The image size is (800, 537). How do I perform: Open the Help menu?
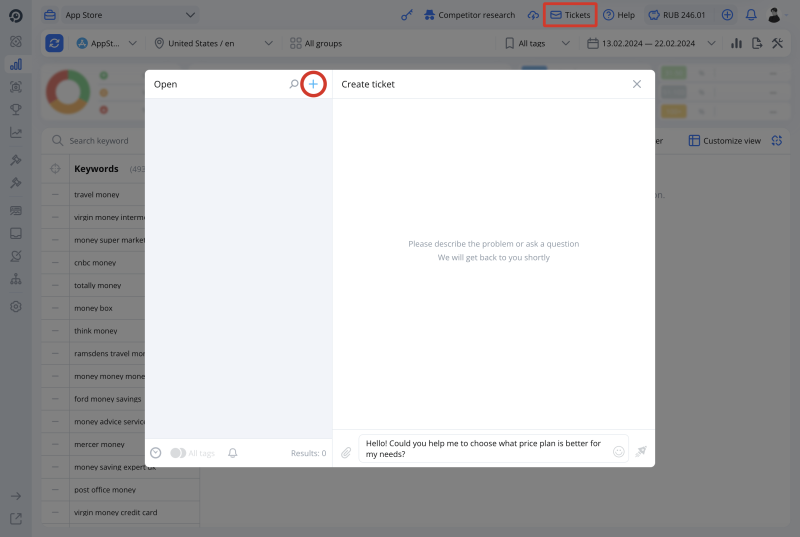click(618, 15)
